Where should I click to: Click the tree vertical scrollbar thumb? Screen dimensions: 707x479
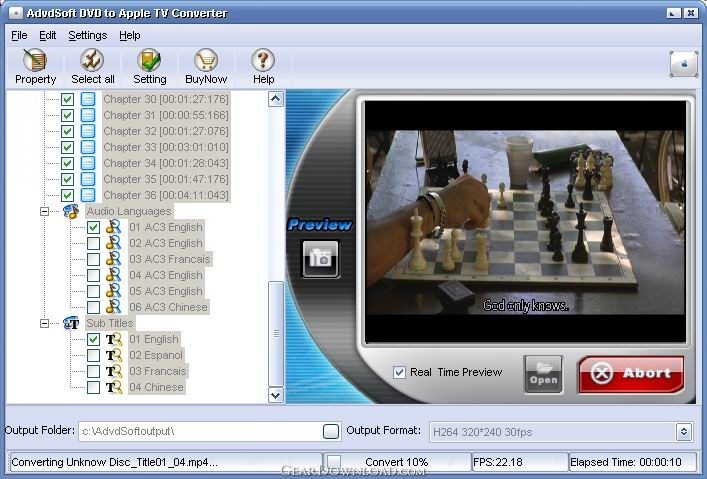(x=275, y=334)
